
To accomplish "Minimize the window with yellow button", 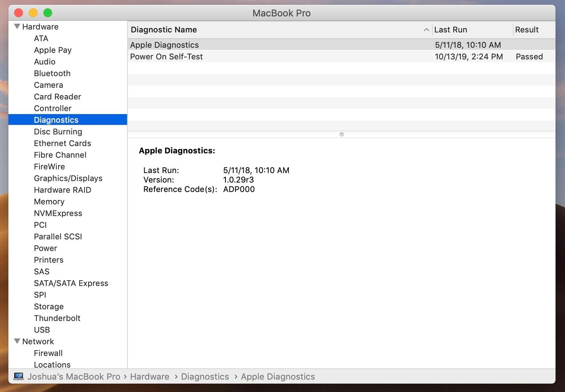I will pos(33,13).
